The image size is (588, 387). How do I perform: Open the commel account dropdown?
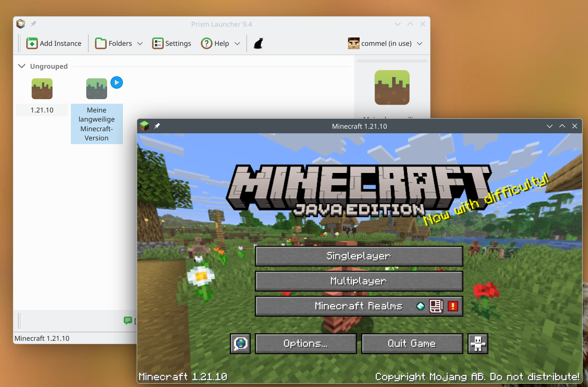coord(385,43)
